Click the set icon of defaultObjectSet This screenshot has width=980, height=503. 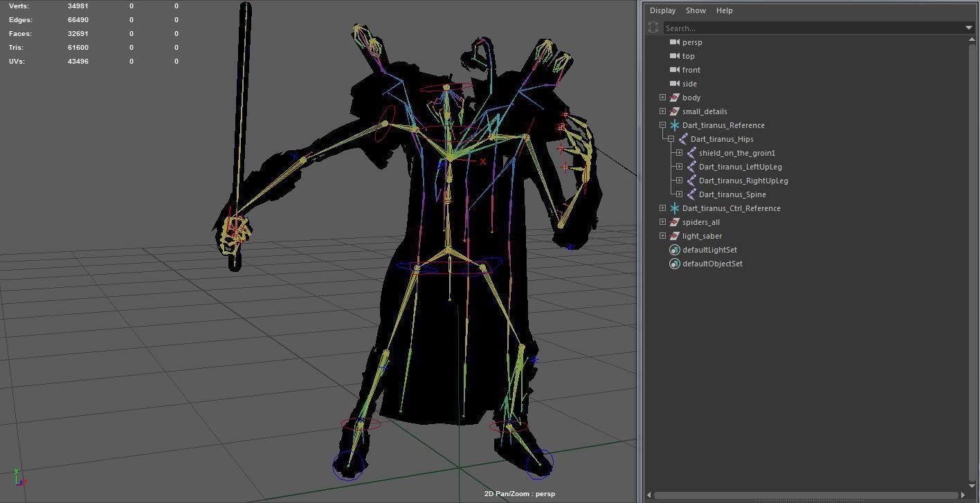pyautogui.click(x=674, y=264)
